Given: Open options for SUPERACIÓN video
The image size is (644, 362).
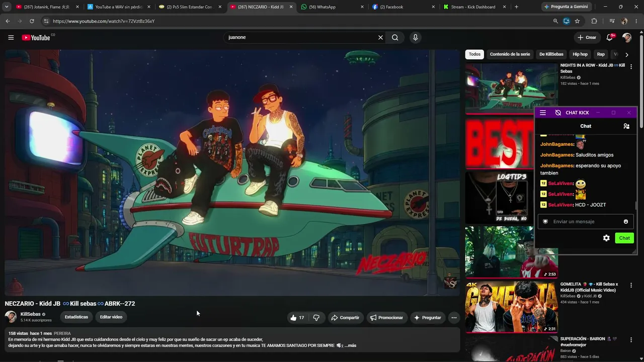Looking at the screenshot, I should click(631, 340).
